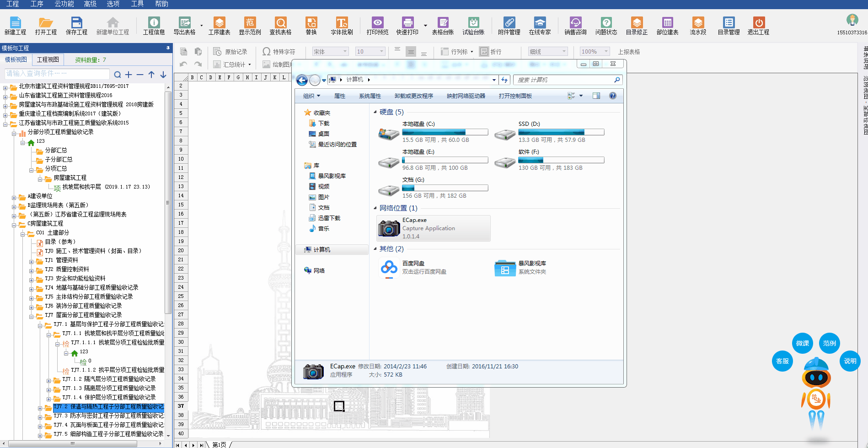The height and width of the screenshot is (448, 868).
Task: Switch to the 工程视图 tab
Action: tap(48, 59)
